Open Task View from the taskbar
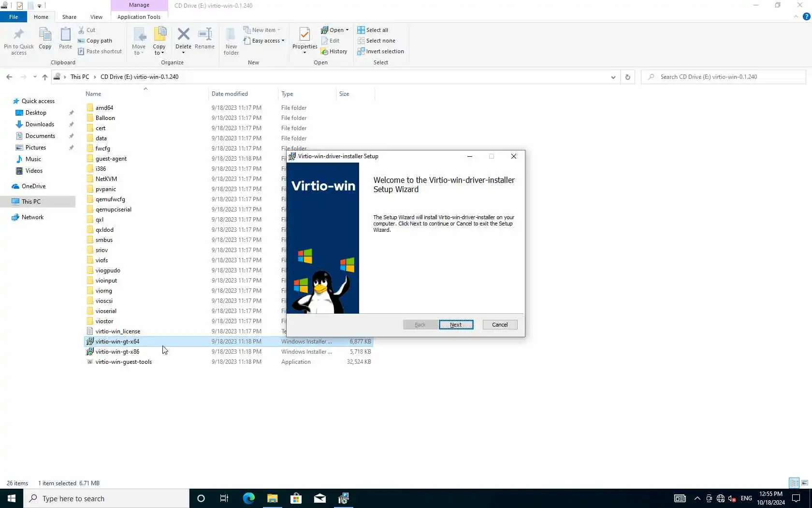Viewport: 812px width, 508px height. [224, 498]
